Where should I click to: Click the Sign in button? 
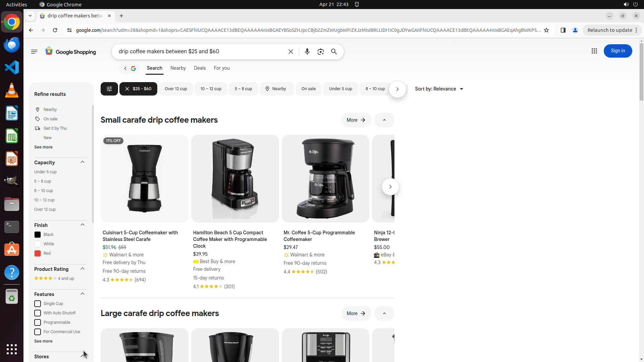[x=618, y=51]
